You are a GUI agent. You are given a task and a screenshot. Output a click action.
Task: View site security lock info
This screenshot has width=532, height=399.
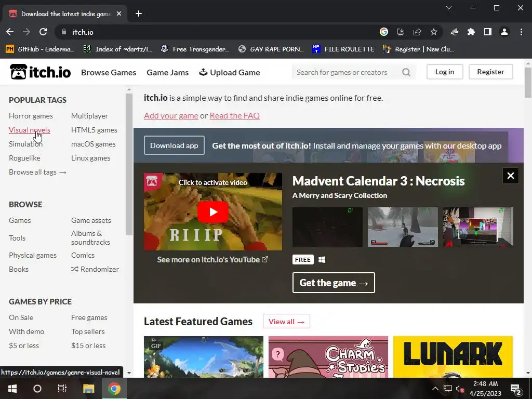point(63,32)
